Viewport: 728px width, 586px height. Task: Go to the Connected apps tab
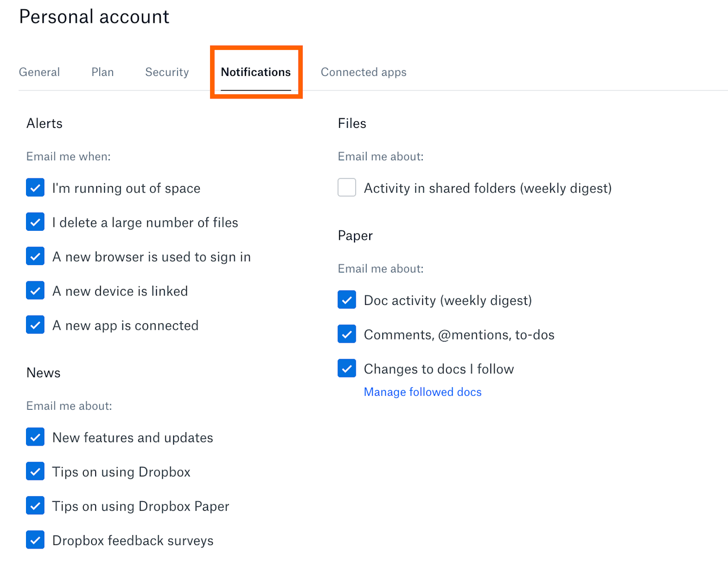(x=363, y=72)
